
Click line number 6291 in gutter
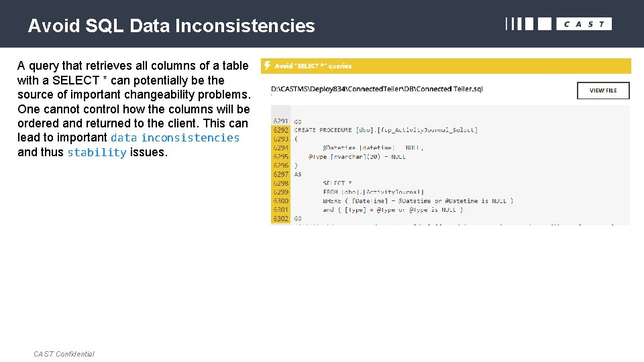click(280, 121)
